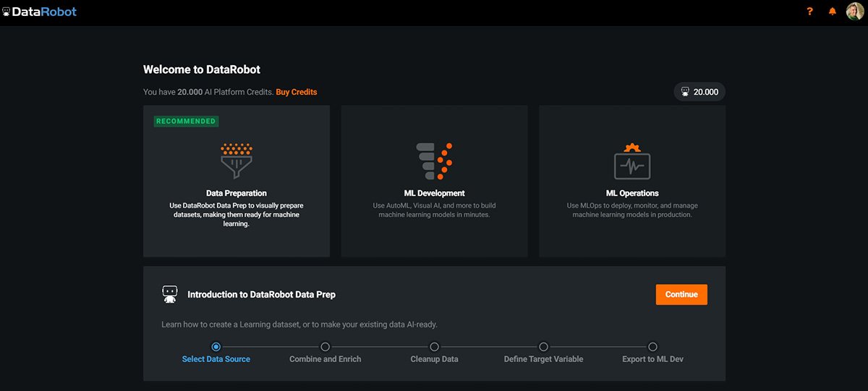Select the Combine and Enrich step circle
Image resolution: width=868 pixels, height=391 pixels.
325,347
